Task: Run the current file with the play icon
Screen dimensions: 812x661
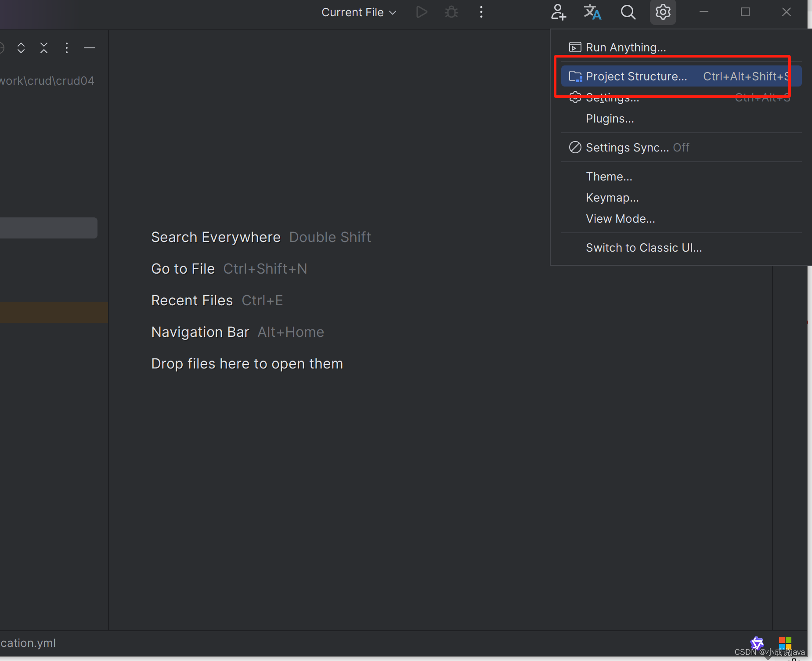Action: tap(421, 12)
